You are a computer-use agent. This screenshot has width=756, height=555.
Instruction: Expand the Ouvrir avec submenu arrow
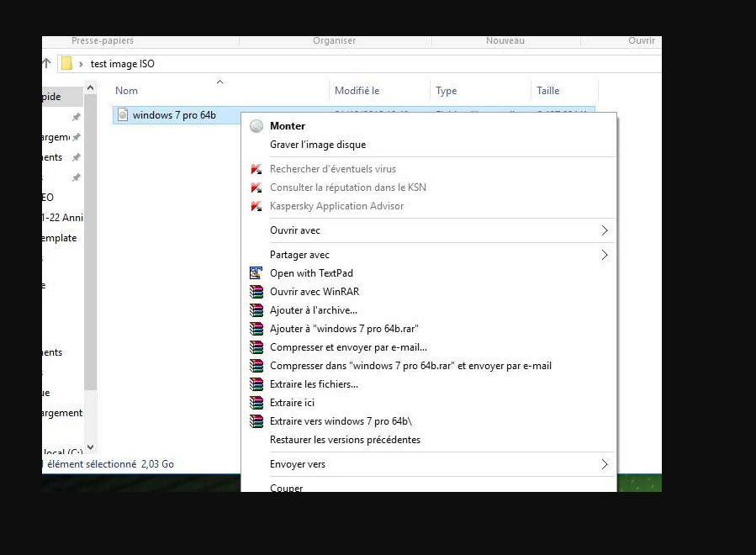click(x=605, y=230)
